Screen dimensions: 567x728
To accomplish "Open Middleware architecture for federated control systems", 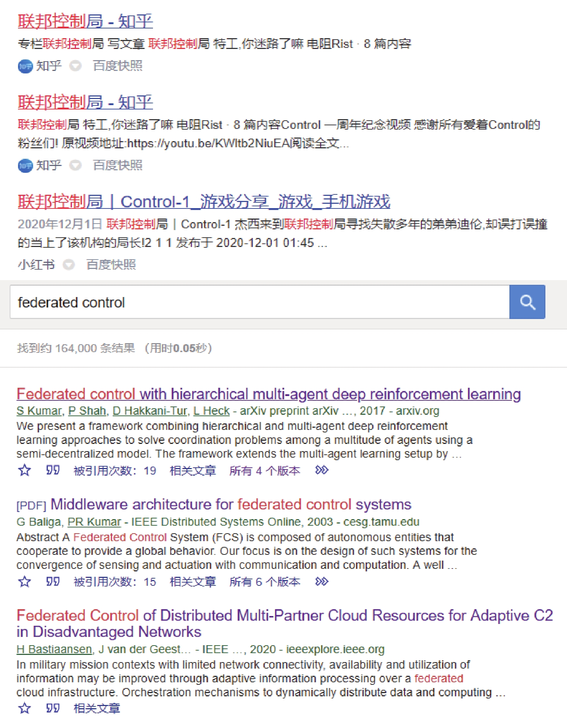I will pyautogui.click(x=231, y=504).
